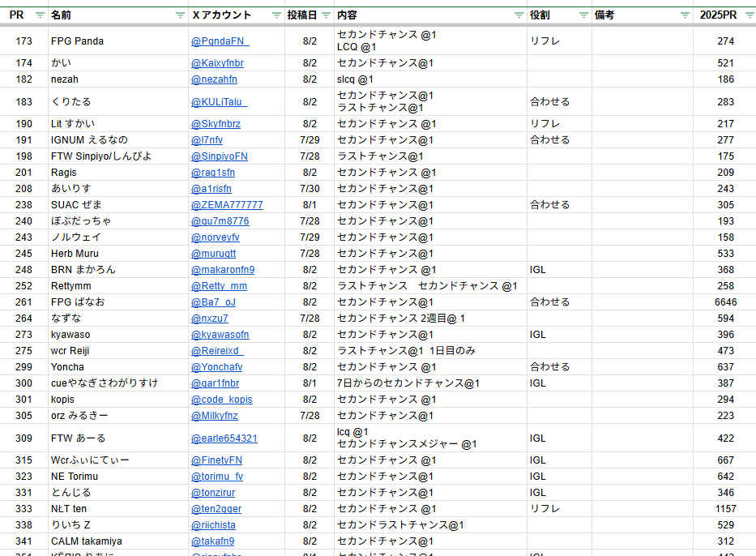
Task: Select role cell リフレ in FPG Panda row
Action: coord(559,41)
